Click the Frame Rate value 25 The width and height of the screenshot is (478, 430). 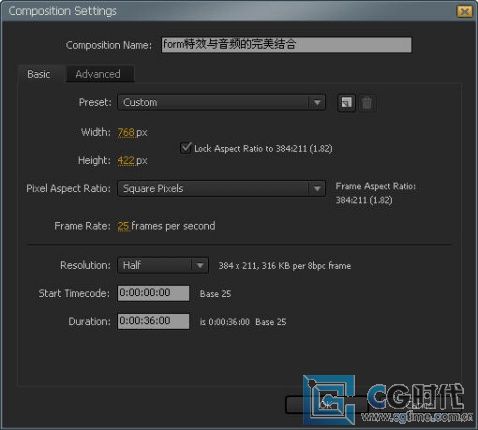[123, 226]
